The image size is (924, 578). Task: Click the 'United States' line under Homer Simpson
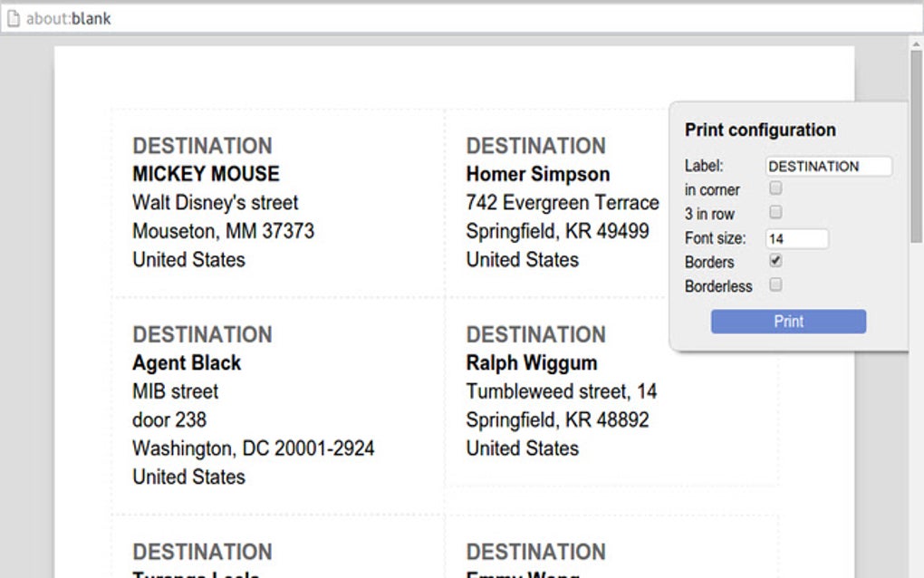tap(522, 259)
